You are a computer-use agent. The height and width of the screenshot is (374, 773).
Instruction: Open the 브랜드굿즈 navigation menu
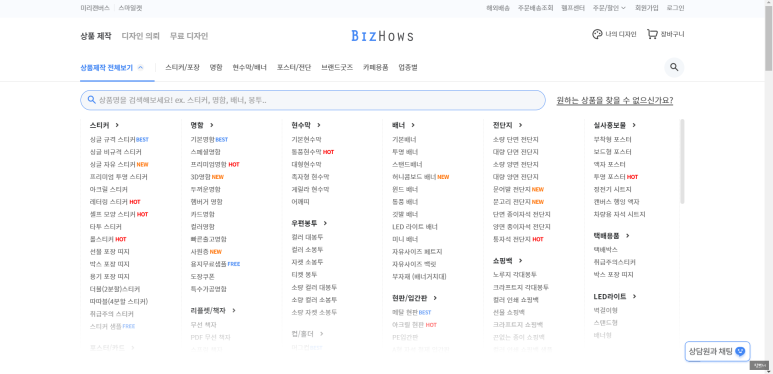point(337,68)
